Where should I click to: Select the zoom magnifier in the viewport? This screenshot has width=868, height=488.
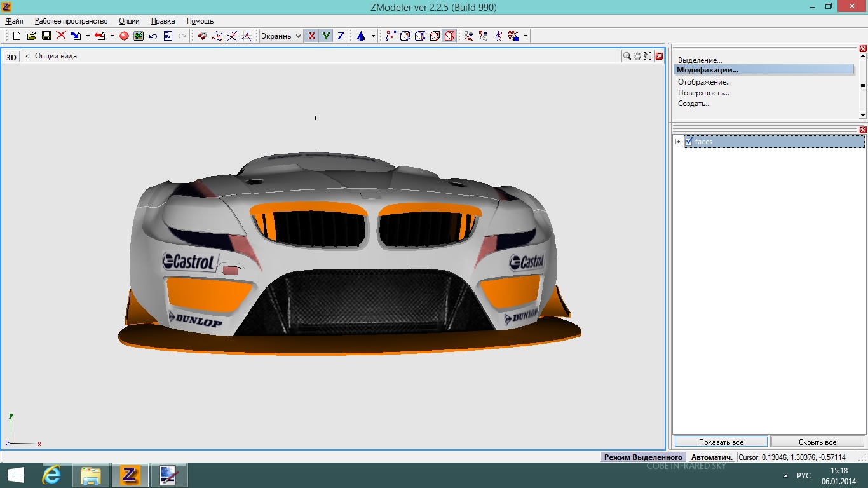(x=627, y=56)
